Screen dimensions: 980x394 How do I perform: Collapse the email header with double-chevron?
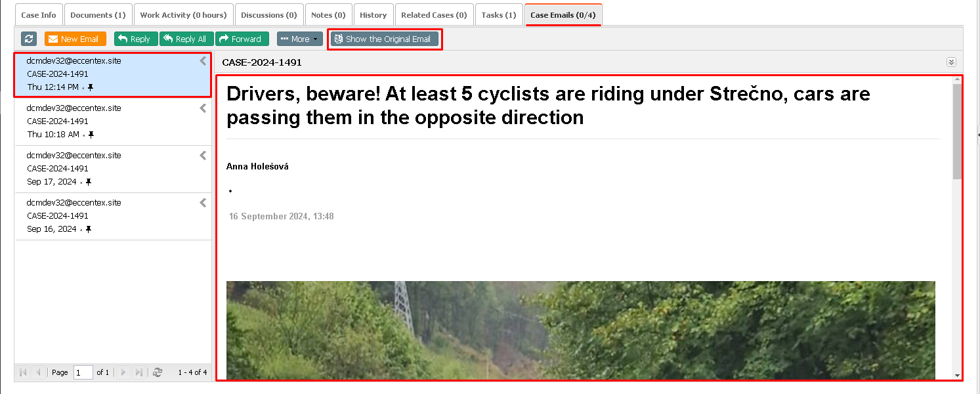(951, 62)
